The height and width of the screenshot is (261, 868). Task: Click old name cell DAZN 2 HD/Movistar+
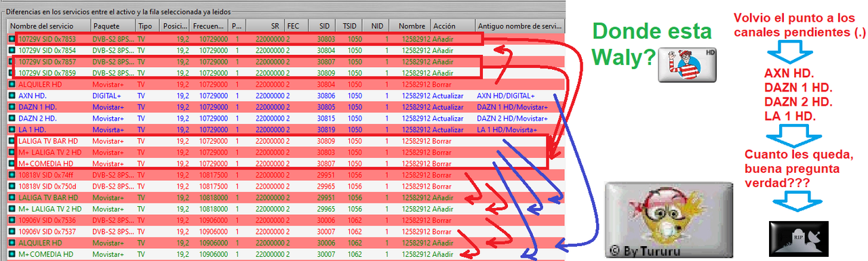512,119
